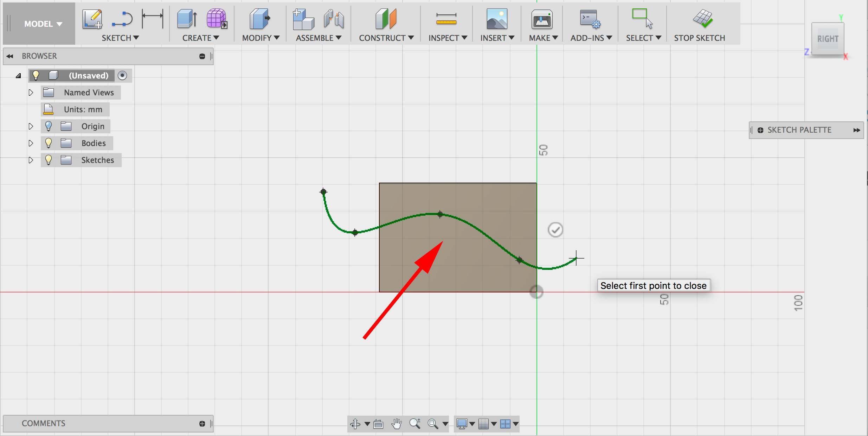This screenshot has height=436, width=868.
Task: Activate the Zoom tool icon
Action: [415, 424]
